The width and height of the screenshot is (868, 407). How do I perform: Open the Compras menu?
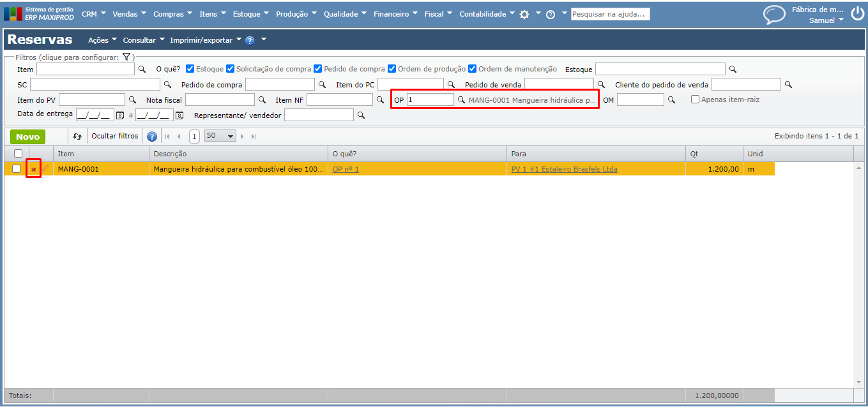click(173, 14)
